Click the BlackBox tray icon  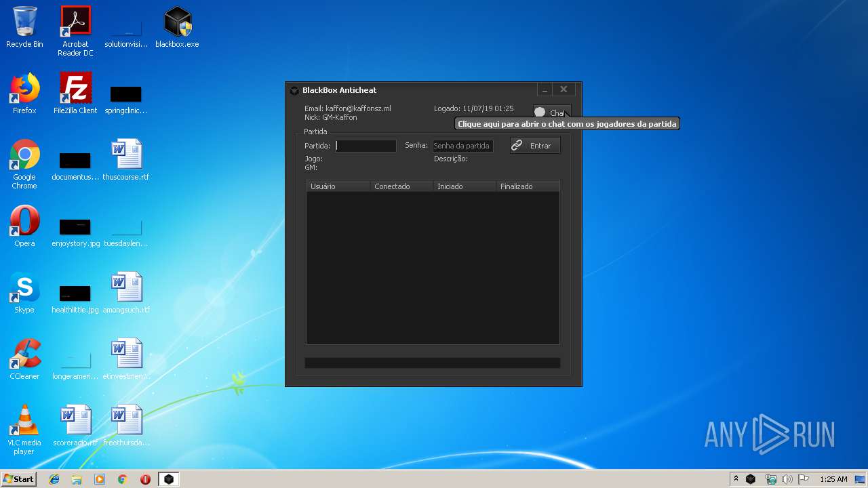[751, 479]
